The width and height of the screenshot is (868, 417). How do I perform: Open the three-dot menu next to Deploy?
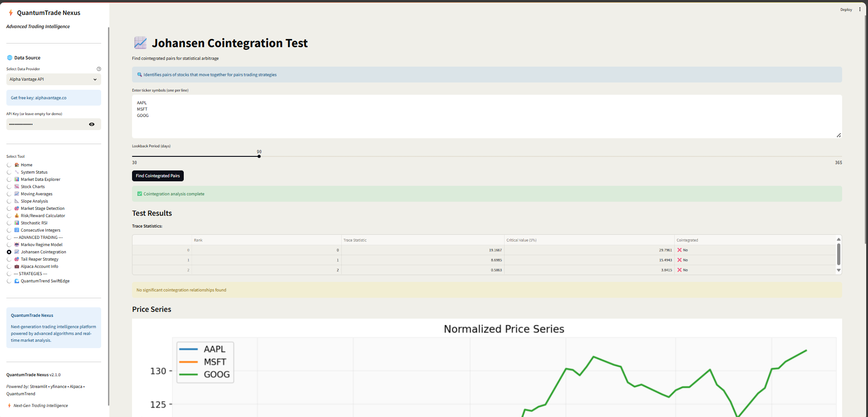(x=860, y=9)
